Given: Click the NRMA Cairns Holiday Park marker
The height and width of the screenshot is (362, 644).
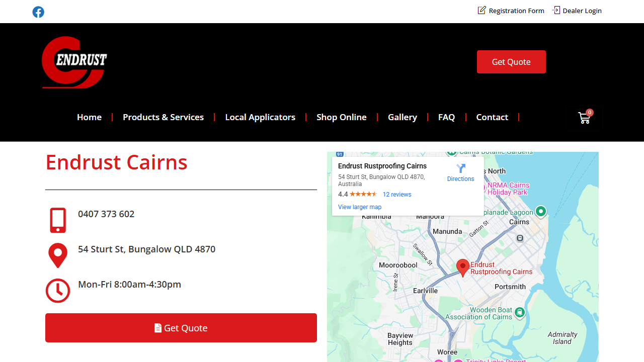Looking at the screenshot, I should click(481, 189).
